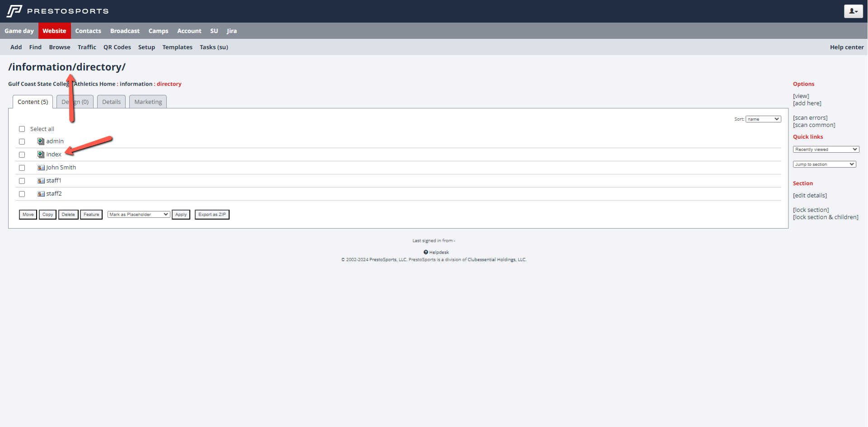The width and height of the screenshot is (868, 427).
Task: Switch to the Marketing tab
Action: click(x=148, y=102)
